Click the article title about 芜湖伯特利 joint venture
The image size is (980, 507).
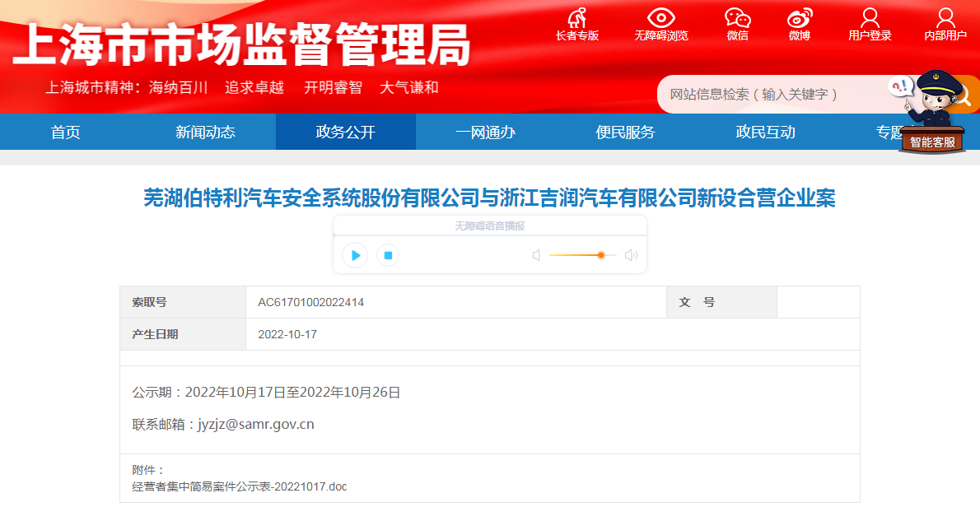click(489, 198)
